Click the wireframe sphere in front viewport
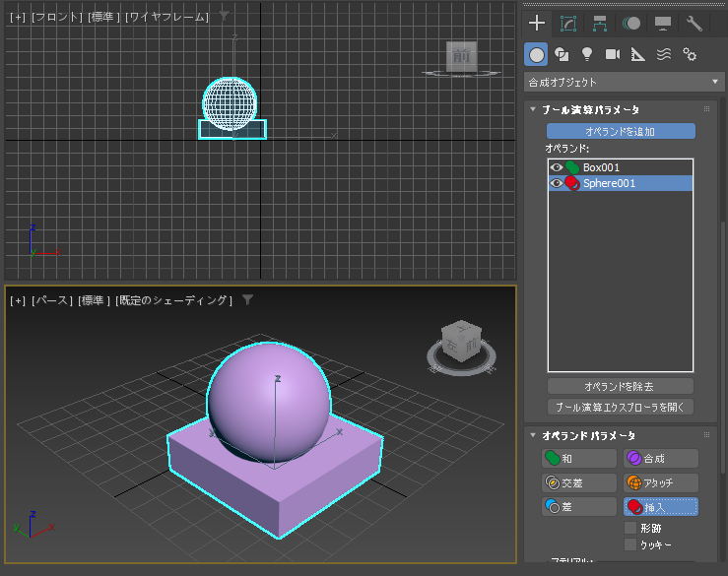Screen dimensions: 728x576 coord(230,103)
